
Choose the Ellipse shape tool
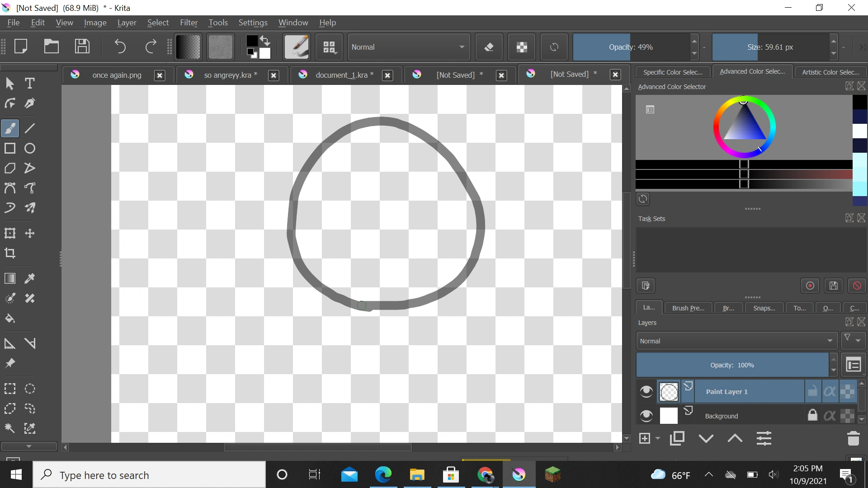pyautogui.click(x=30, y=149)
